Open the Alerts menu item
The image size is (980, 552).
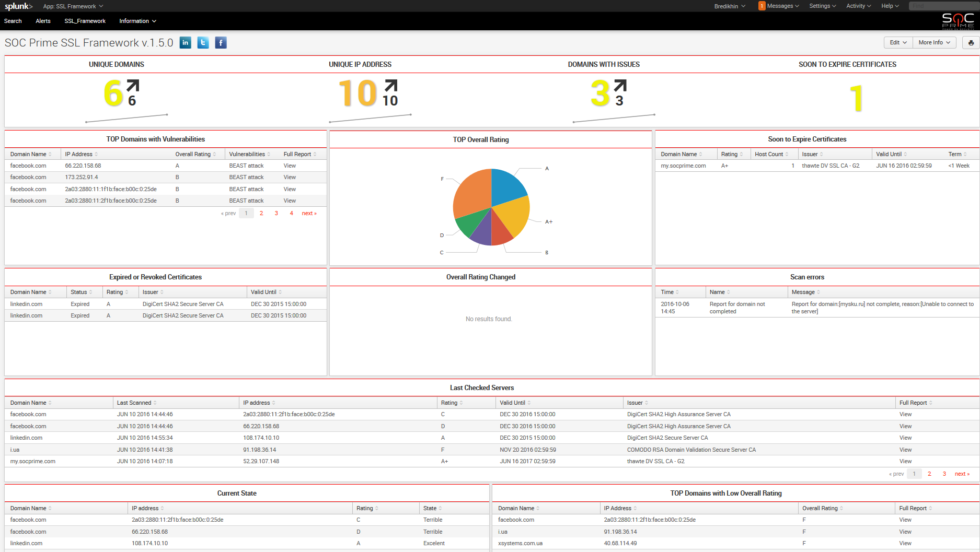[x=43, y=21]
